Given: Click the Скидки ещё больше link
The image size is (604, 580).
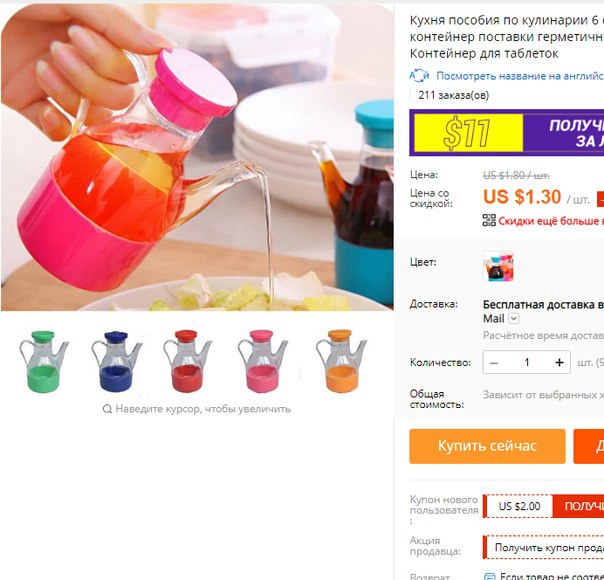Looking at the screenshot, I should point(551,221).
